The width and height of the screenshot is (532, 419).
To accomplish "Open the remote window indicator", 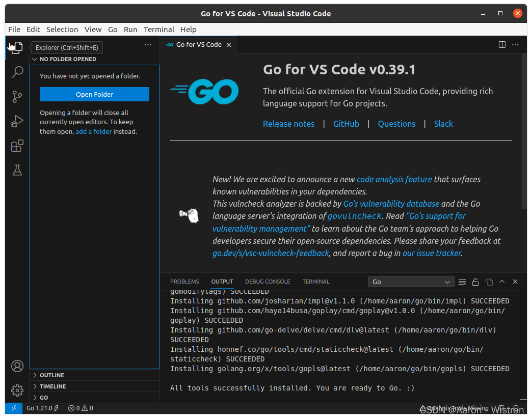I will coord(14,408).
